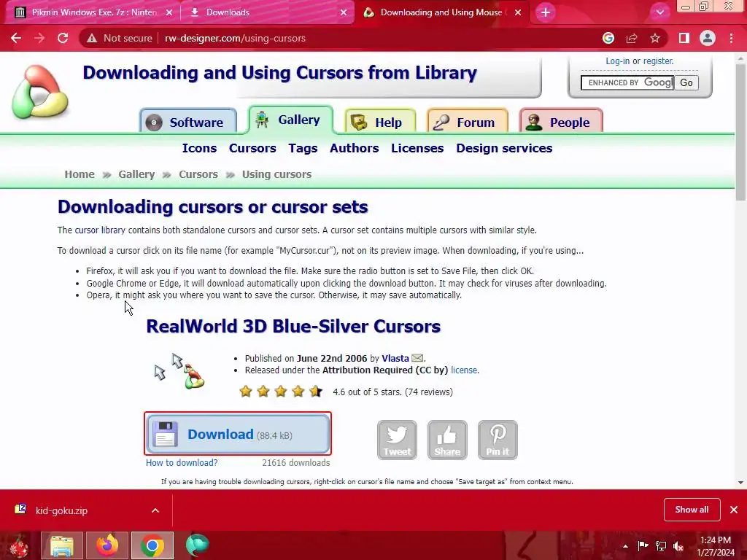The height and width of the screenshot is (560, 747).
Task: Toggle the browser side panel
Action: [x=684, y=38]
